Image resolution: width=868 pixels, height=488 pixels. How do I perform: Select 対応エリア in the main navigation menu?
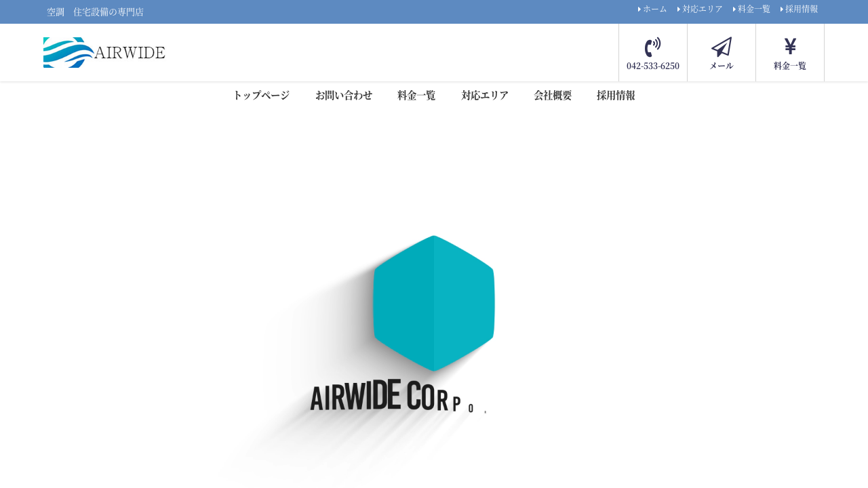coord(485,96)
